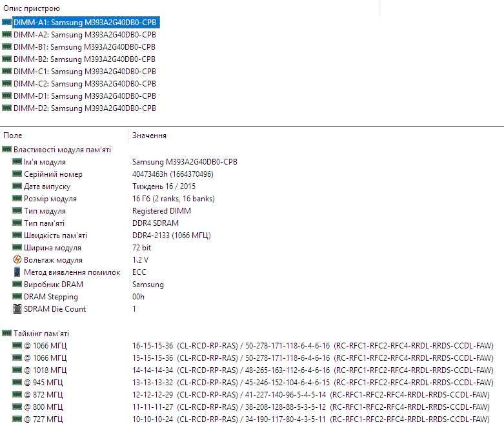Image resolution: width=504 pixels, height=433 pixels.
Task: Select DIMM-C1 memory module entry
Action: pyautogui.click(x=85, y=72)
